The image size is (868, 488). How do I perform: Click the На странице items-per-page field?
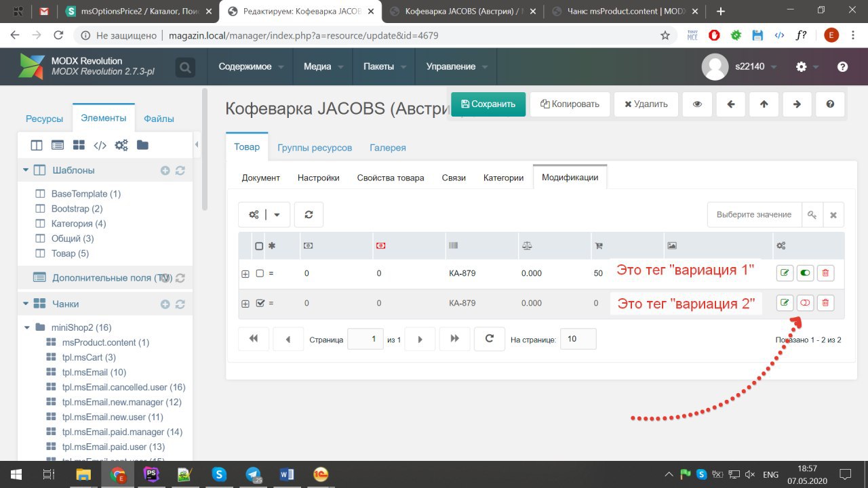point(578,339)
